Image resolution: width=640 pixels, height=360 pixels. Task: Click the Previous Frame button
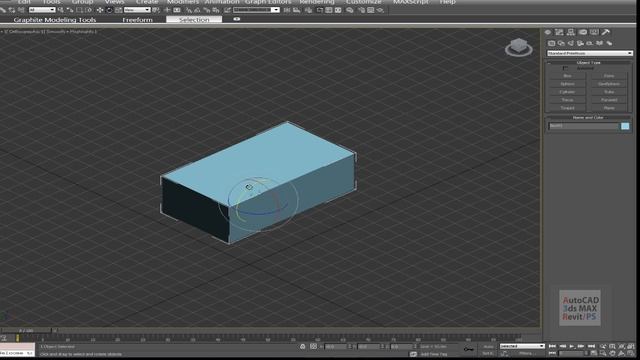click(x=563, y=346)
